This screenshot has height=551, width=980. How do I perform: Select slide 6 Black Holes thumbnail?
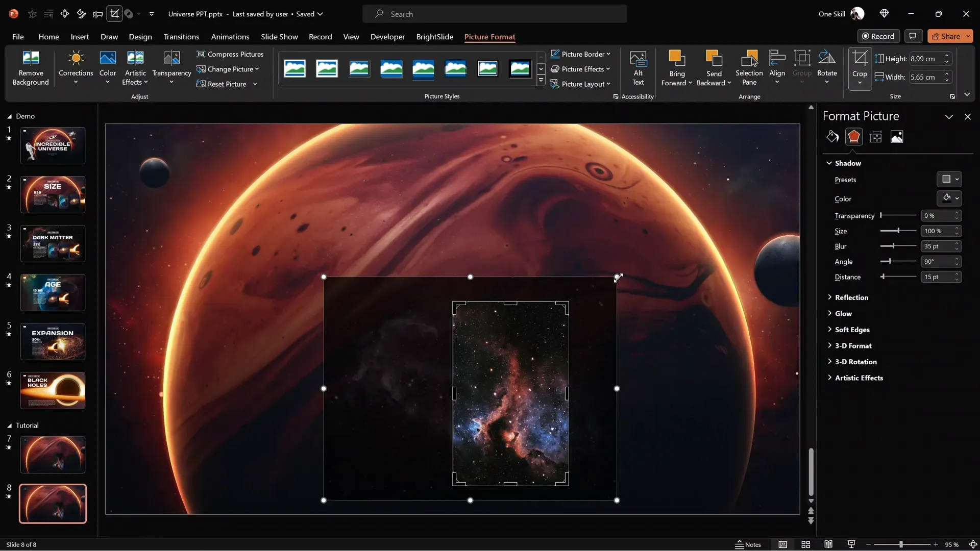(x=53, y=391)
